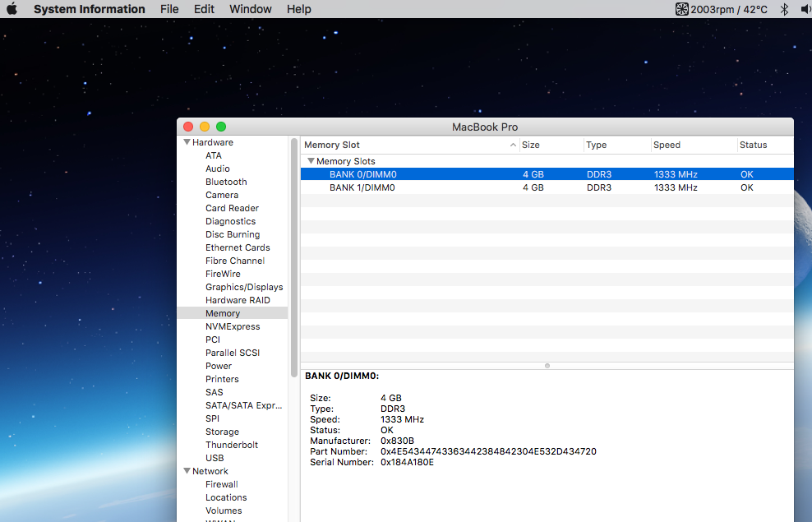Zoom the window with green button

pos(221,127)
